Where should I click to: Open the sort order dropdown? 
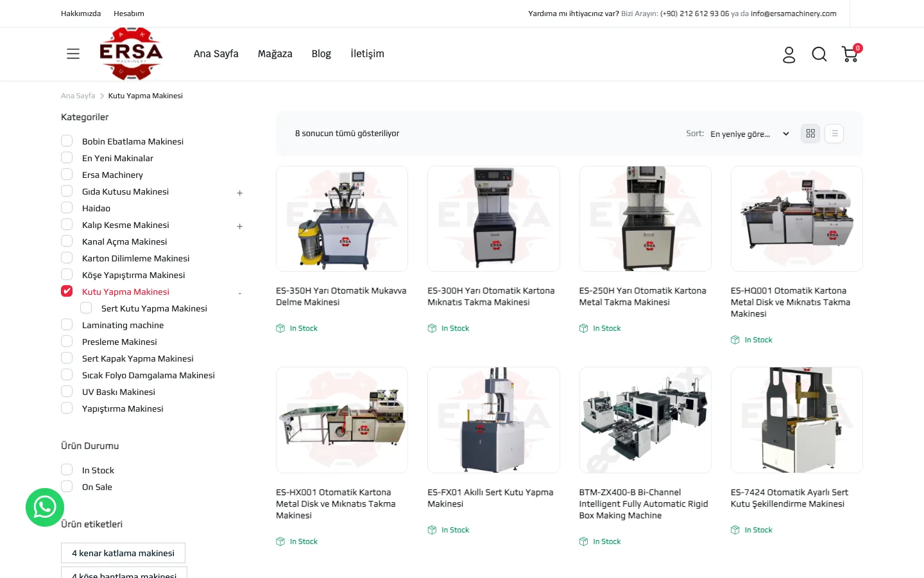tap(749, 134)
